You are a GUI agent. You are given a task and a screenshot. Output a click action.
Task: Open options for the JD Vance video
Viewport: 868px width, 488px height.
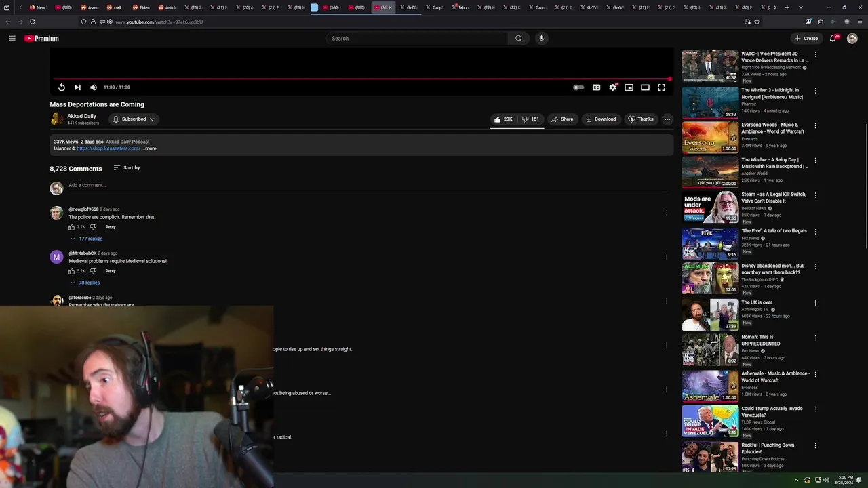tap(815, 54)
